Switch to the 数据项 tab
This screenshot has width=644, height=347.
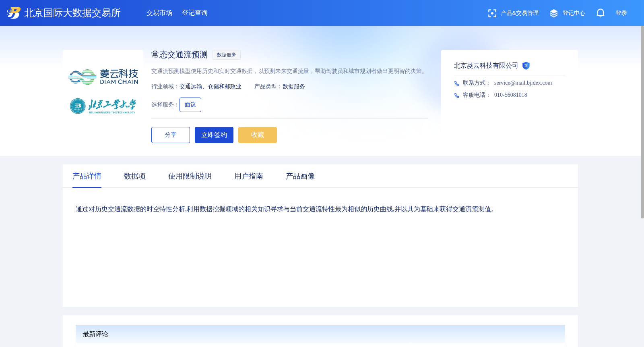click(x=135, y=176)
